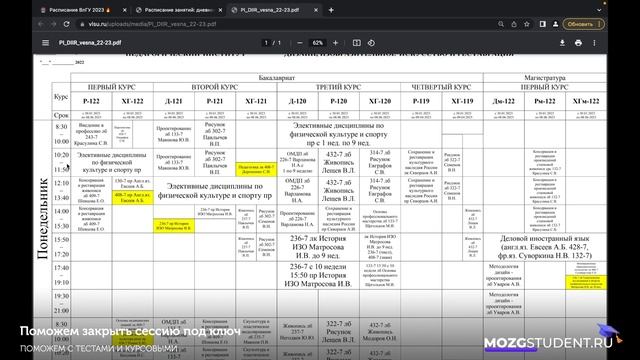Screen dimensions: 640x360
Task: Open a new browser tab
Action: (331, 10)
